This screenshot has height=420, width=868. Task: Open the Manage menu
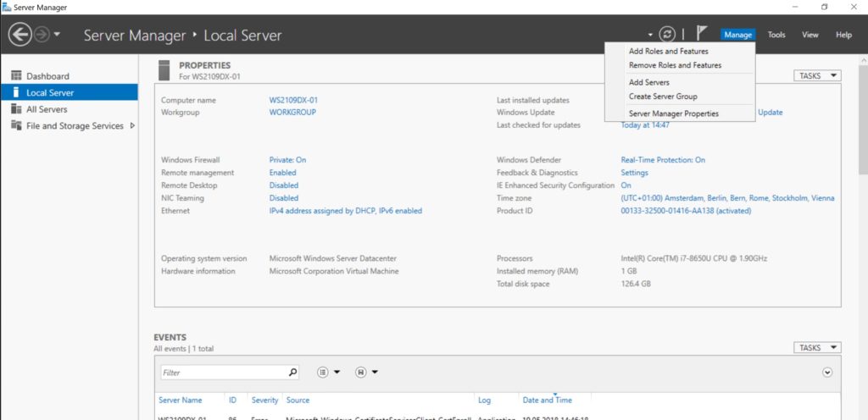click(738, 35)
